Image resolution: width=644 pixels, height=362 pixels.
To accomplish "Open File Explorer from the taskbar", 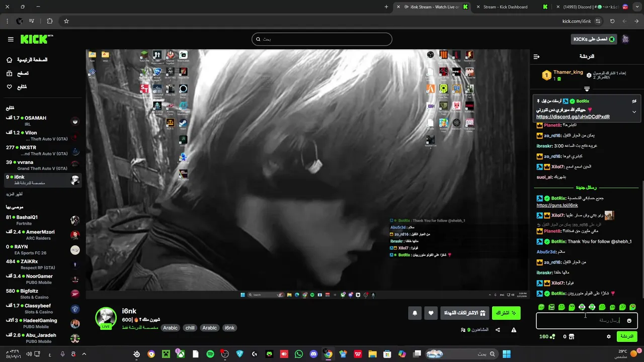I will 372,354.
